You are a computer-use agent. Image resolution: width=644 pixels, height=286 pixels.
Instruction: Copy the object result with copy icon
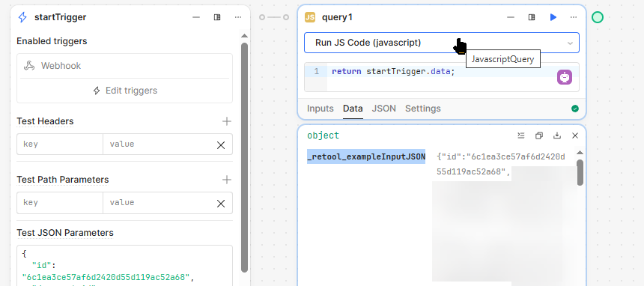[x=539, y=136]
